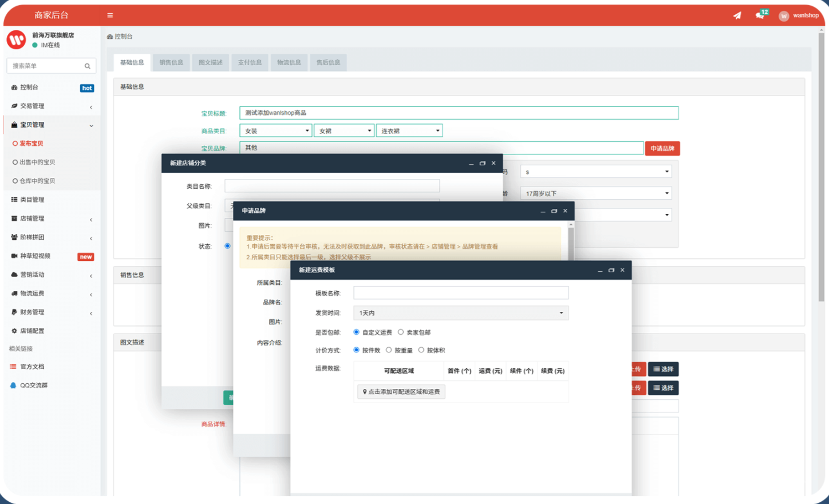Open 店铺配置 gear settings item
Viewport: 829px width, 504px height.
point(32,331)
